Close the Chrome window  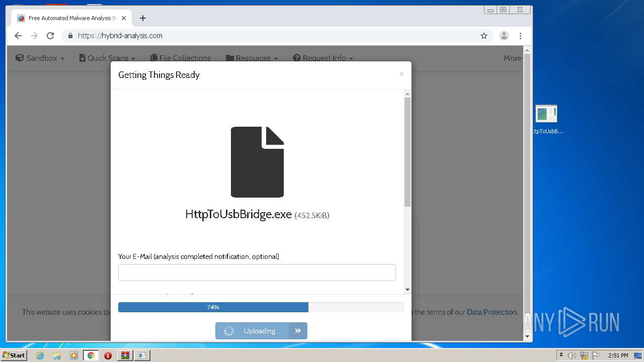pyautogui.click(x=520, y=10)
